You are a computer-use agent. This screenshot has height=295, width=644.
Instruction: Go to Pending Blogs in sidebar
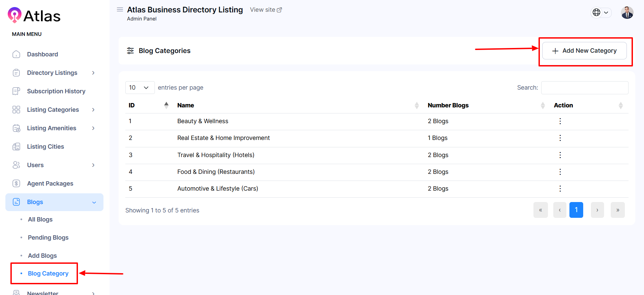coord(48,238)
